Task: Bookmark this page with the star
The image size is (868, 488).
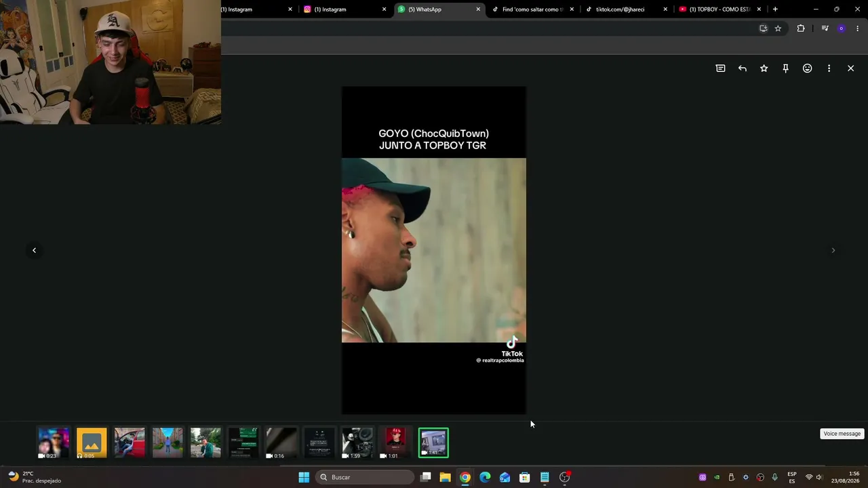Action: pos(778,28)
